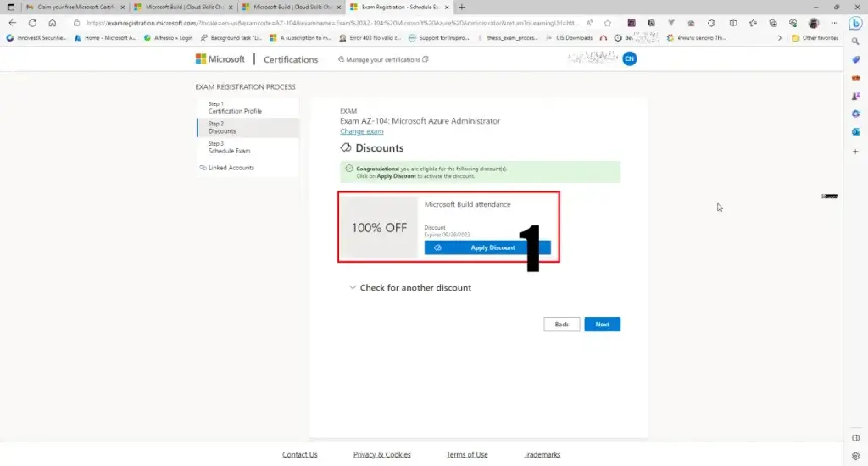868x466 pixels.
Task: Click the Next button
Action: pyautogui.click(x=603, y=325)
